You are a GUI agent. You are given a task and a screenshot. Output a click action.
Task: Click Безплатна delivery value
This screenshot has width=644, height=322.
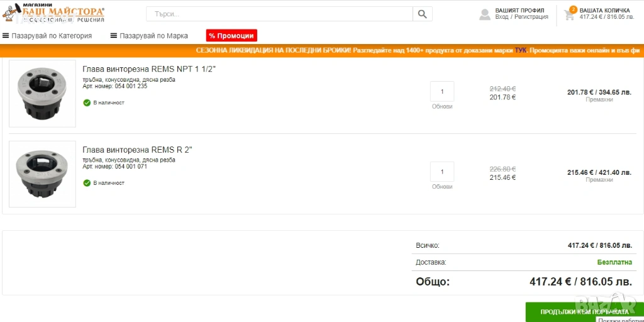coord(614,262)
